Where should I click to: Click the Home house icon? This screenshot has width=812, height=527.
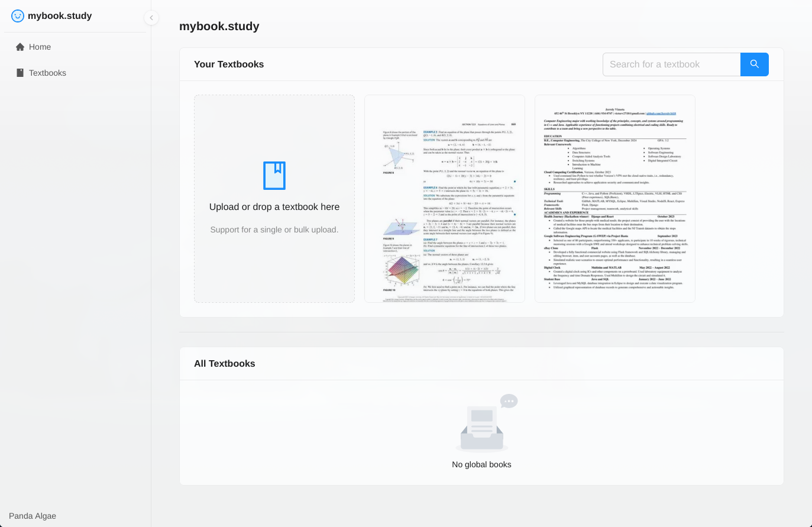pos(20,47)
